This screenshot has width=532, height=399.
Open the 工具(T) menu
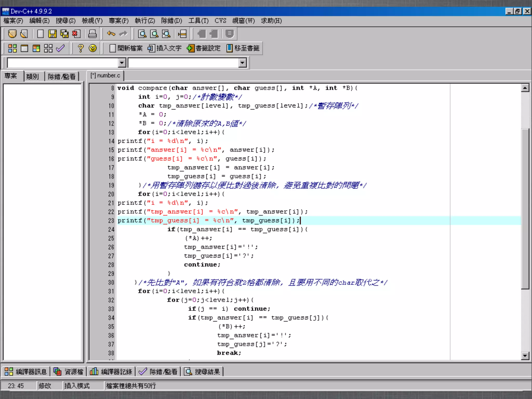pyautogui.click(x=198, y=21)
